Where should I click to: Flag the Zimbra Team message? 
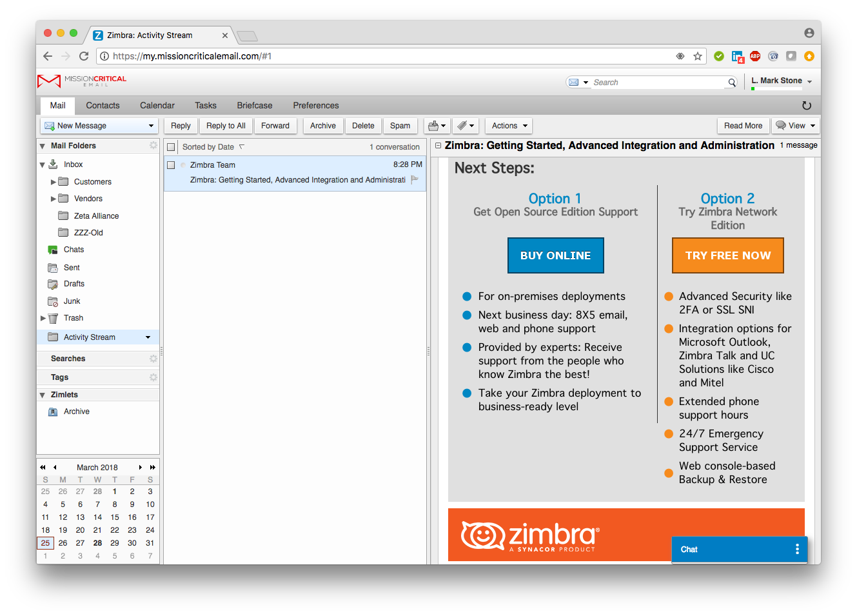pos(415,180)
